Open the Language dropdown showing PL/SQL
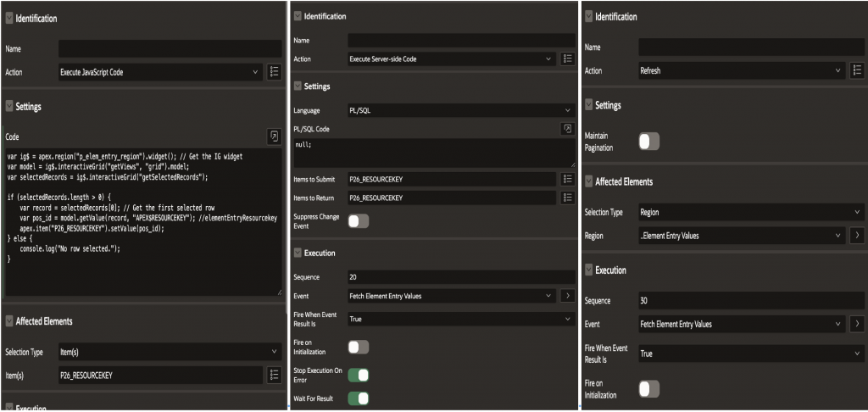The image size is (868, 412). 461,110
